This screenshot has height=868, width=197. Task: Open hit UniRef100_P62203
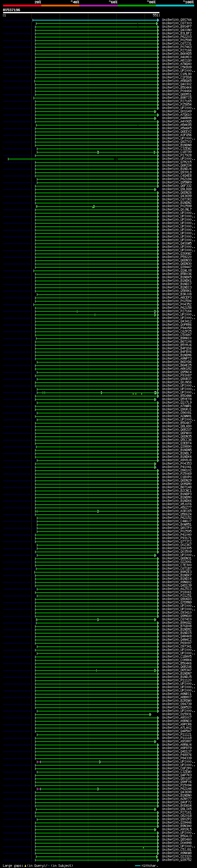[x=176, y=37]
